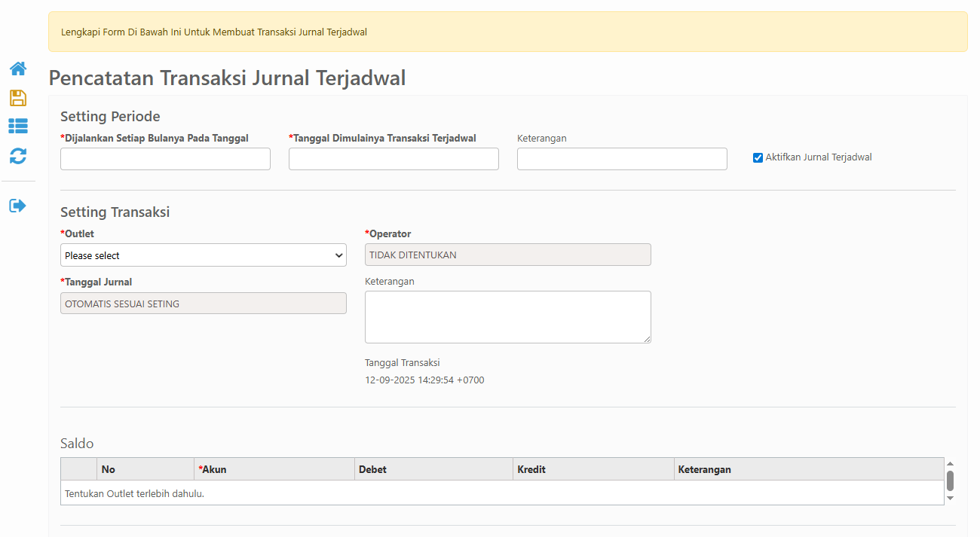
Task: Click the Keterangan field in Setting Periode
Action: pos(622,159)
